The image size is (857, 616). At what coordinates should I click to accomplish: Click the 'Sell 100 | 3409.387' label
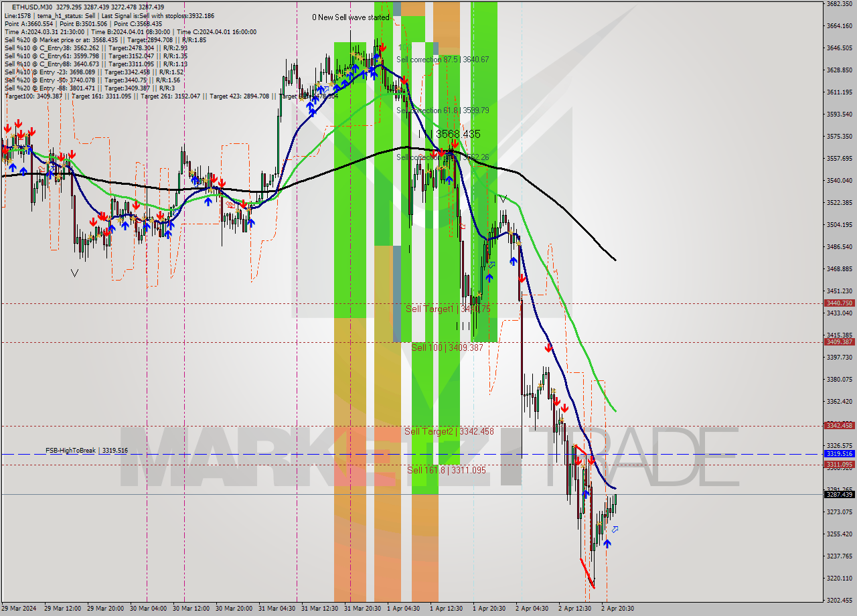pyautogui.click(x=447, y=348)
